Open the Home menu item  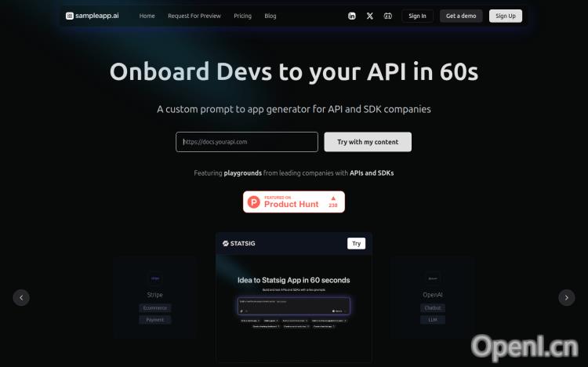pos(147,16)
